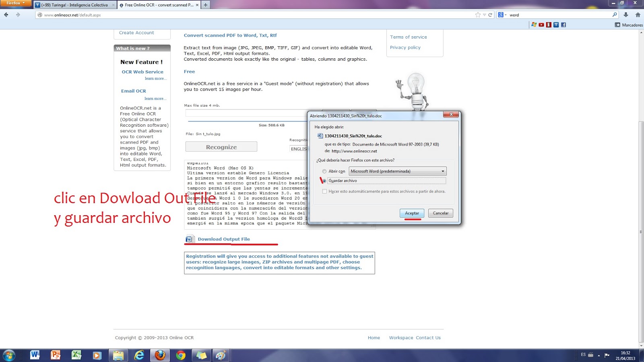Open Internet Explorer from the taskbar

coord(139,355)
